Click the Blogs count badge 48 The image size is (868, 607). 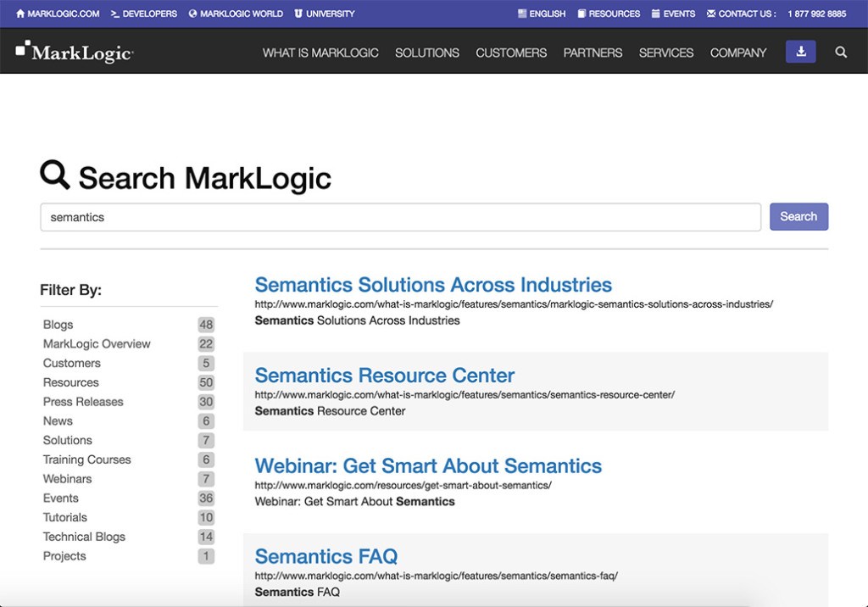pos(206,325)
